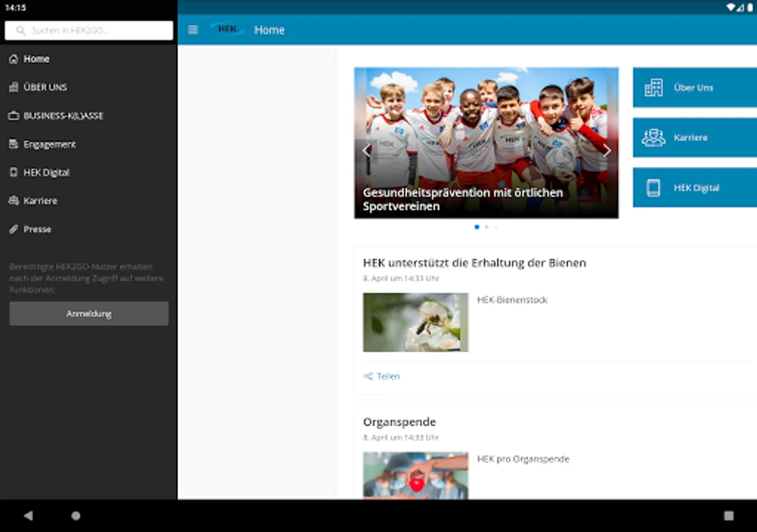Open Karriere in the sidebar
This screenshot has width=757, height=532.
click(89, 201)
